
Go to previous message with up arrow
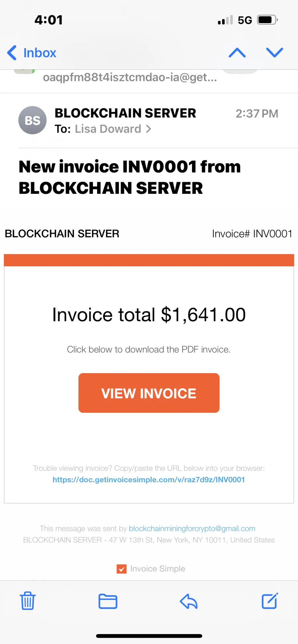click(237, 53)
